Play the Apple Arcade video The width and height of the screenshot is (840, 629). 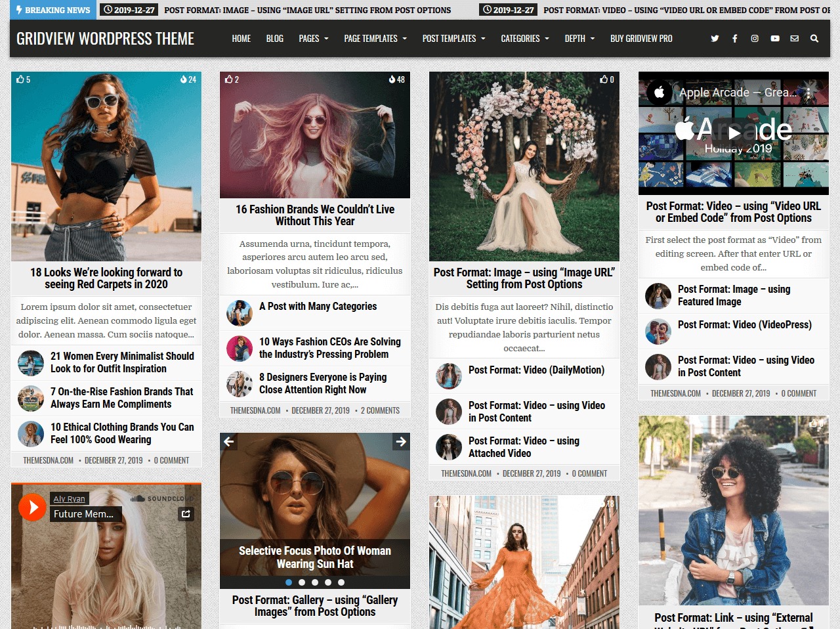click(x=734, y=133)
